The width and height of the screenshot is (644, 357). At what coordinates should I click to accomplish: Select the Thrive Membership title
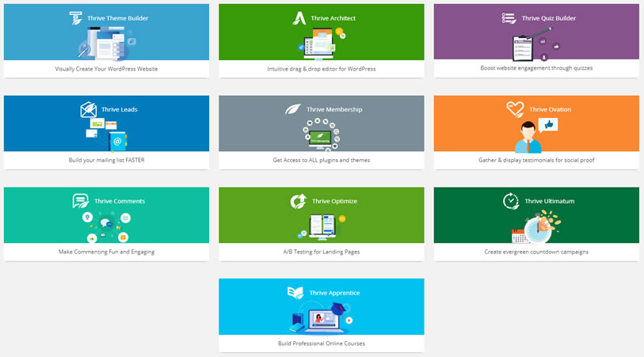(334, 109)
